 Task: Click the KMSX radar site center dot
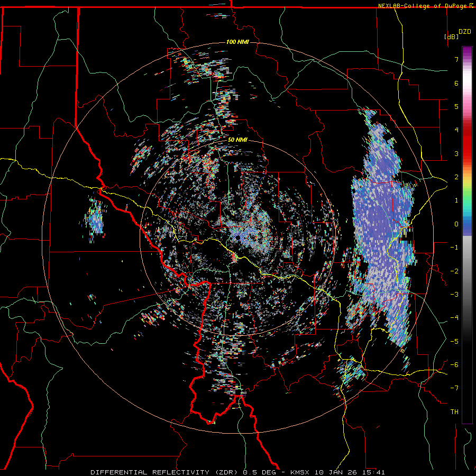[237, 237]
